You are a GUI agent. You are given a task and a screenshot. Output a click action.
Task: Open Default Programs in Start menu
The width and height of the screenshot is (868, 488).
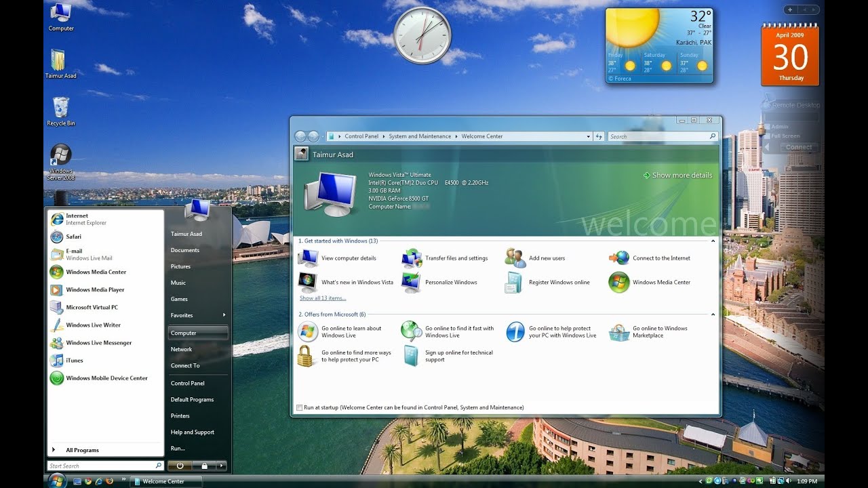coord(192,399)
